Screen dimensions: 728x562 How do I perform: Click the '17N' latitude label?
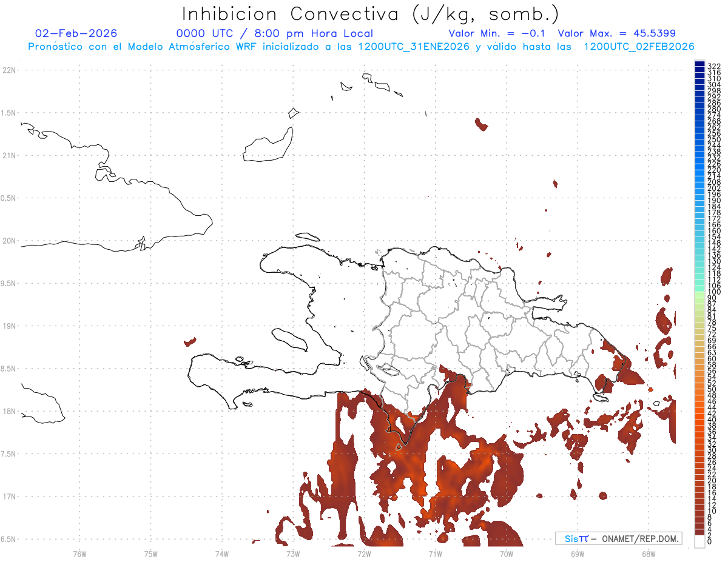9,496
